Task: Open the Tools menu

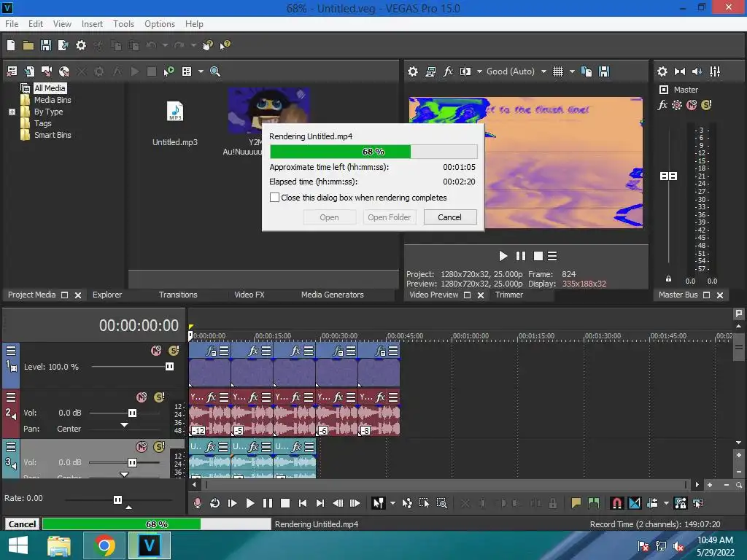Action: [123, 24]
